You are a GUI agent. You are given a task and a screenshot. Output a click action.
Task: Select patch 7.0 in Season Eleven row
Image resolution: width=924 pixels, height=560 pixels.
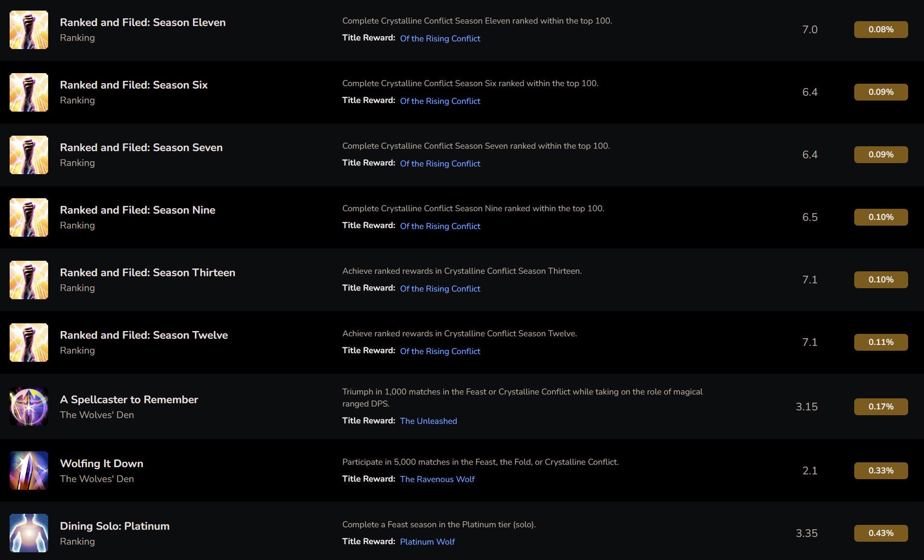[x=810, y=29]
